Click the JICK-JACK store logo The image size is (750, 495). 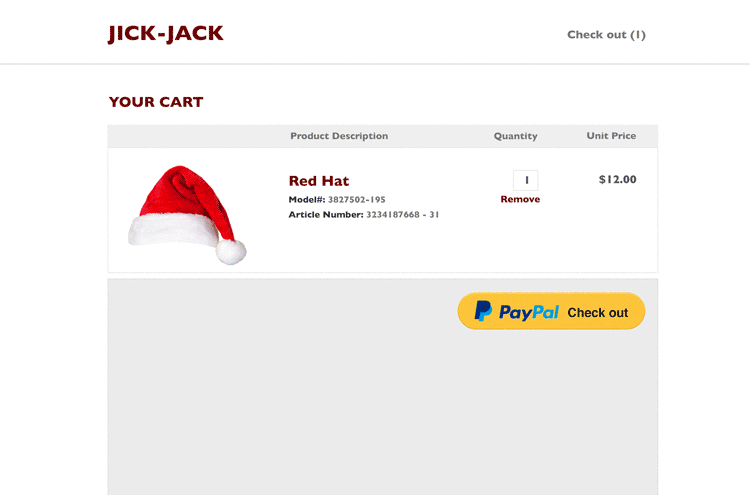(165, 34)
